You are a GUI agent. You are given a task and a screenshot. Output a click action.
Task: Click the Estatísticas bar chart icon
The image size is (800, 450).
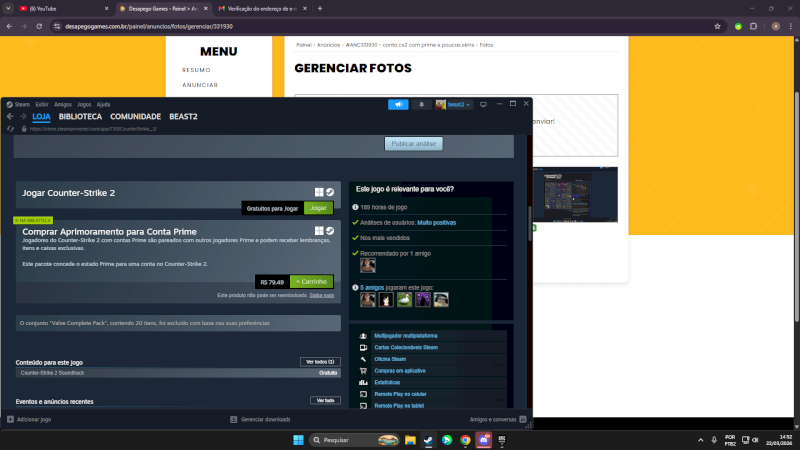[x=363, y=383]
